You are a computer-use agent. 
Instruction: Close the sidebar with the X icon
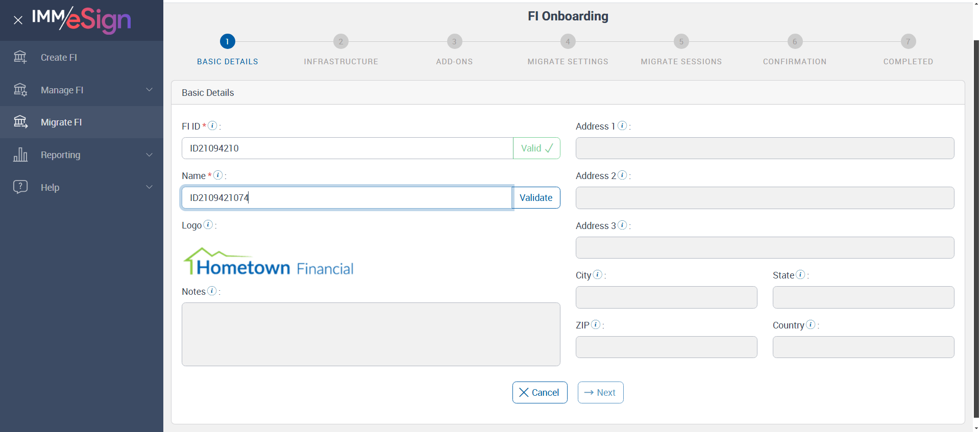18,20
